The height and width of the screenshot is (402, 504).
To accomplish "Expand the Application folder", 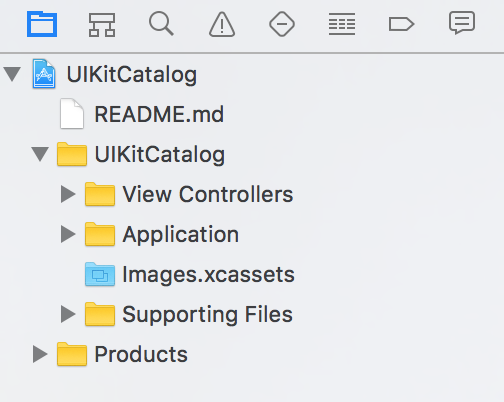I will pos(68,234).
